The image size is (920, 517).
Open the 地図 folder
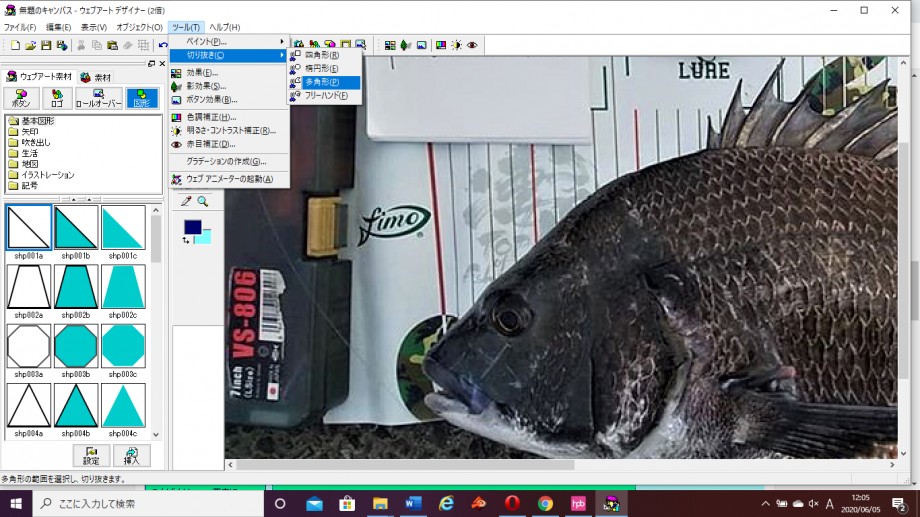(23, 164)
